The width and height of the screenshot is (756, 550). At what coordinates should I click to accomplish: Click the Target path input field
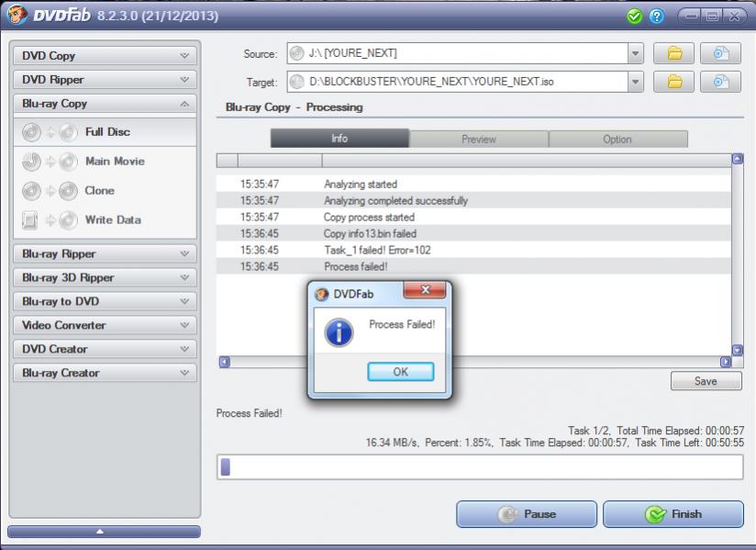[457, 82]
